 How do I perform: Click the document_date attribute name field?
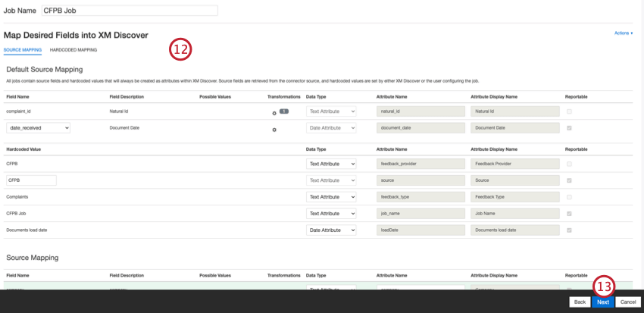(x=420, y=128)
